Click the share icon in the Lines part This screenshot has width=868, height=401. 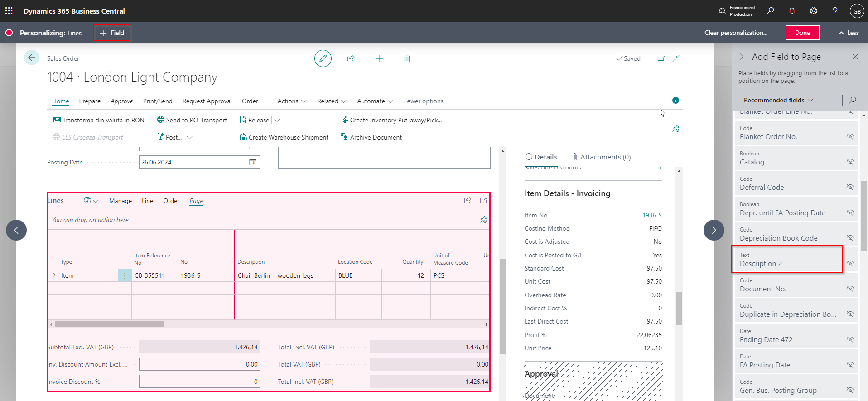468,200
